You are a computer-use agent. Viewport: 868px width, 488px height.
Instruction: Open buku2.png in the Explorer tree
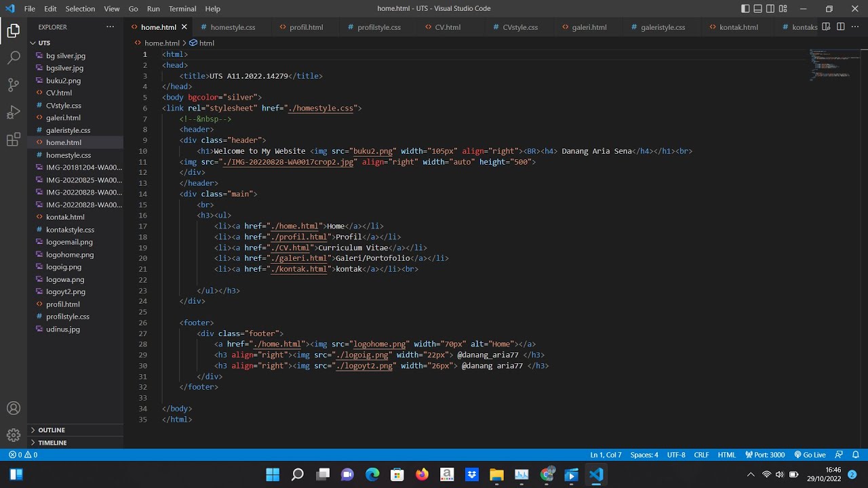(75, 81)
